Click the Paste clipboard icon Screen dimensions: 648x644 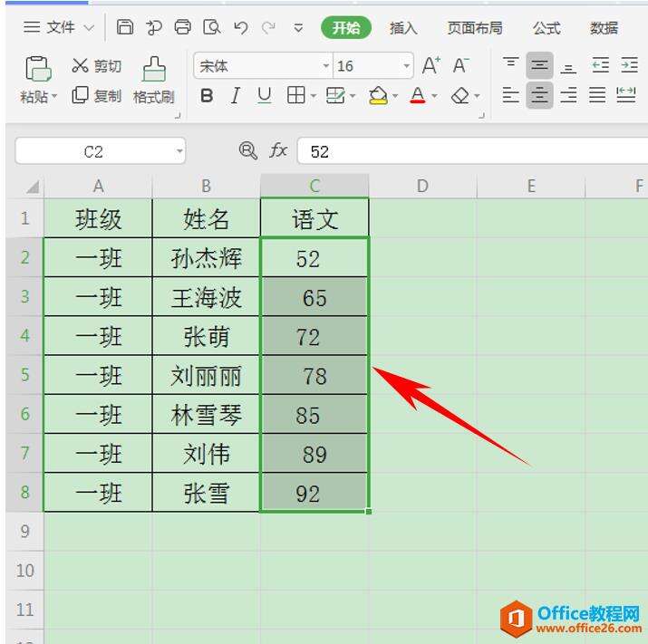pyautogui.click(x=38, y=68)
